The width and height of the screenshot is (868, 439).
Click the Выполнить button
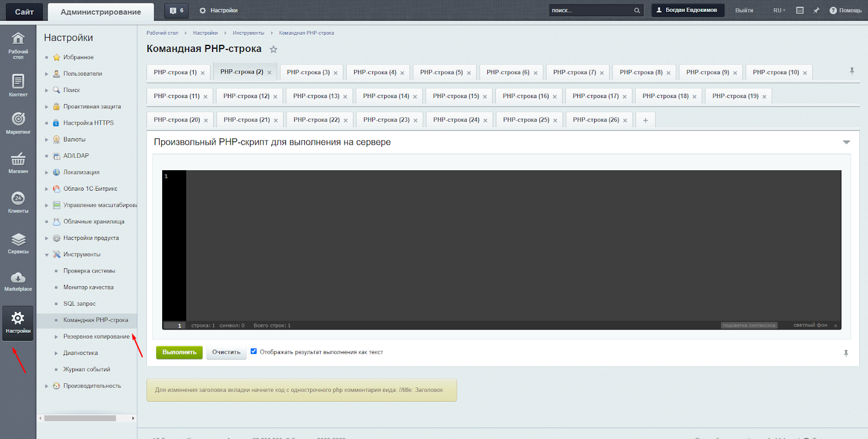pyautogui.click(x=180, y=352)
